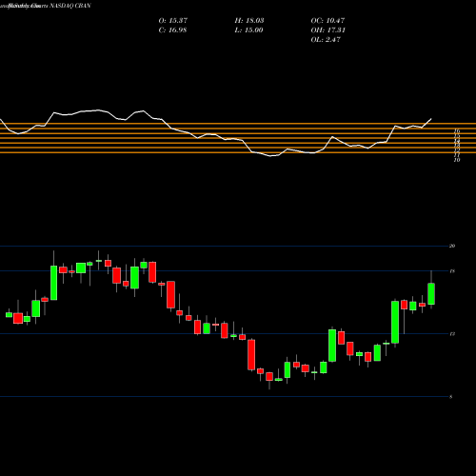The image size is (476, 476).
Task: Select the high value H: 18.03
Action: (249, 20)
